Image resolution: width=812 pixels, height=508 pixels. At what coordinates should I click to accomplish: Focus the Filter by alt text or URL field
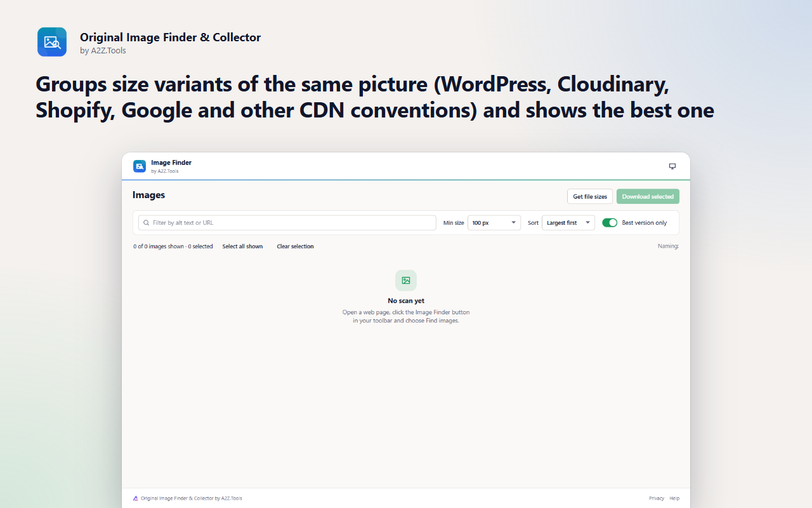(x=287, y=223)
